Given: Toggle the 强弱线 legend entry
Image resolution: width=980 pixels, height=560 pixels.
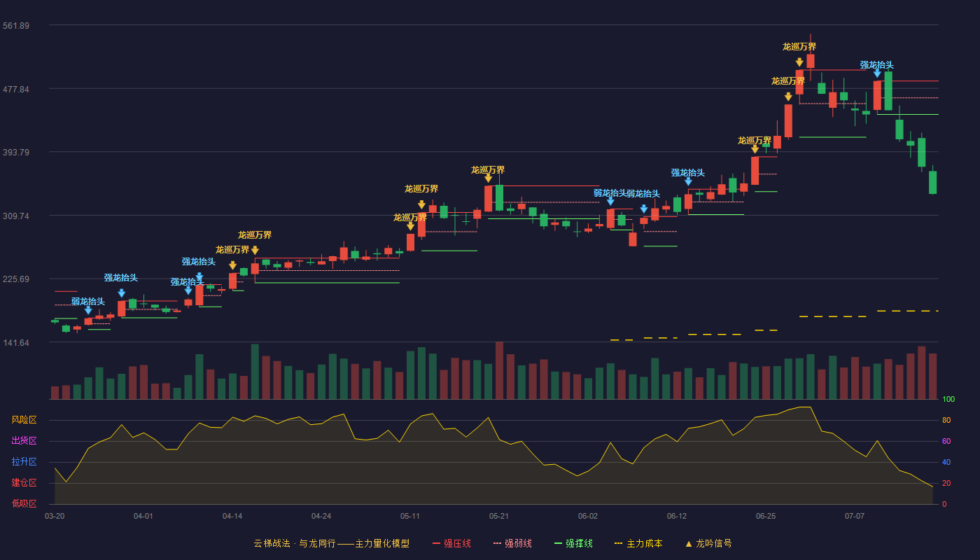Looking at the screenshot, I should 512,543.
